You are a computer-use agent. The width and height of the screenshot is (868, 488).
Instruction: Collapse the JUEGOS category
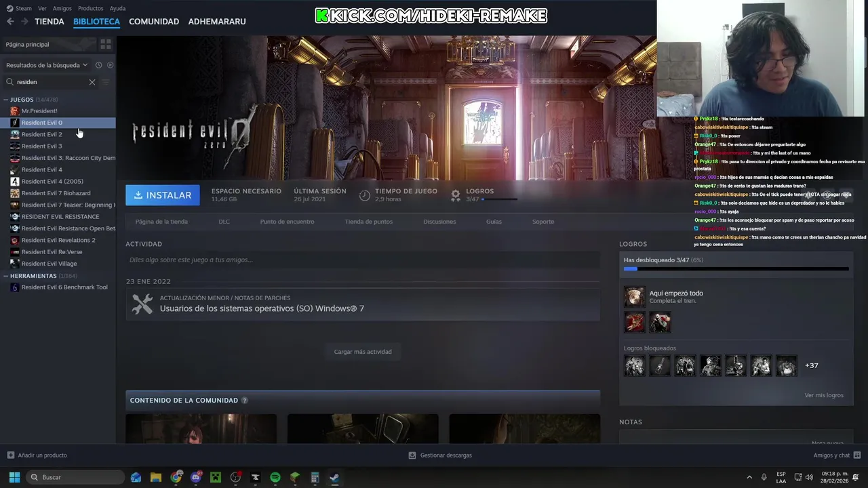click(x=6, y=100)
